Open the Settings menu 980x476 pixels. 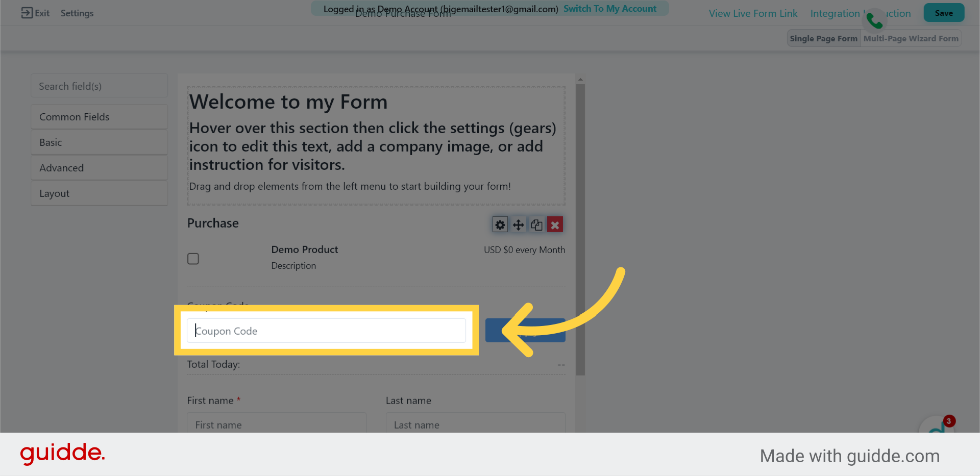pos(77,13)
